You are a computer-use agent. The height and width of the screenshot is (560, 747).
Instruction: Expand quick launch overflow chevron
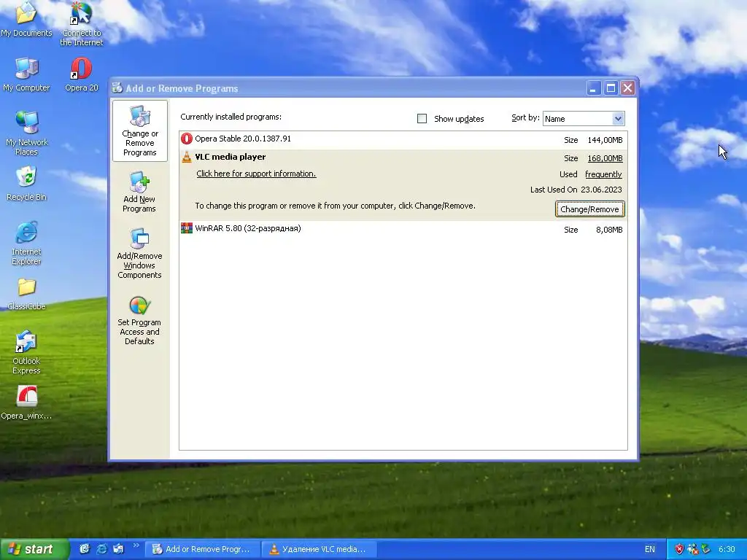point(136,545)
